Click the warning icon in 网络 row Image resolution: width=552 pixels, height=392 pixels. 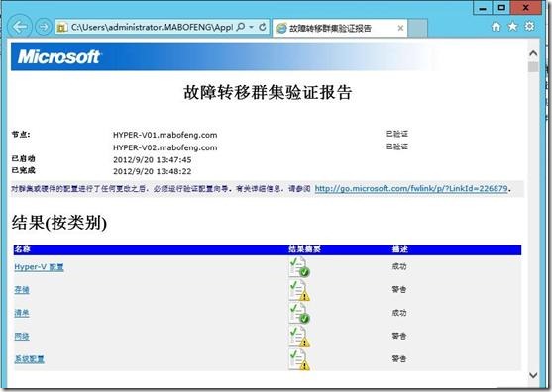coord(299,337)
